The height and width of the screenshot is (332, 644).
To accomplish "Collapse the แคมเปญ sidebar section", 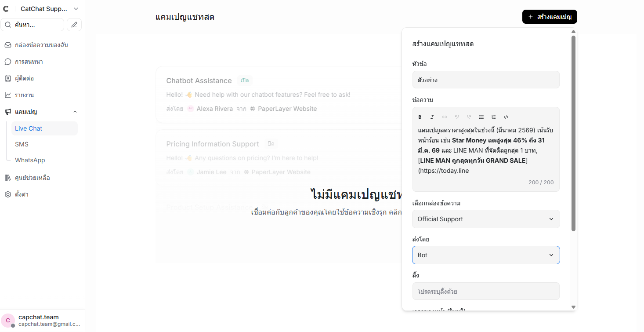I will 75,112.
